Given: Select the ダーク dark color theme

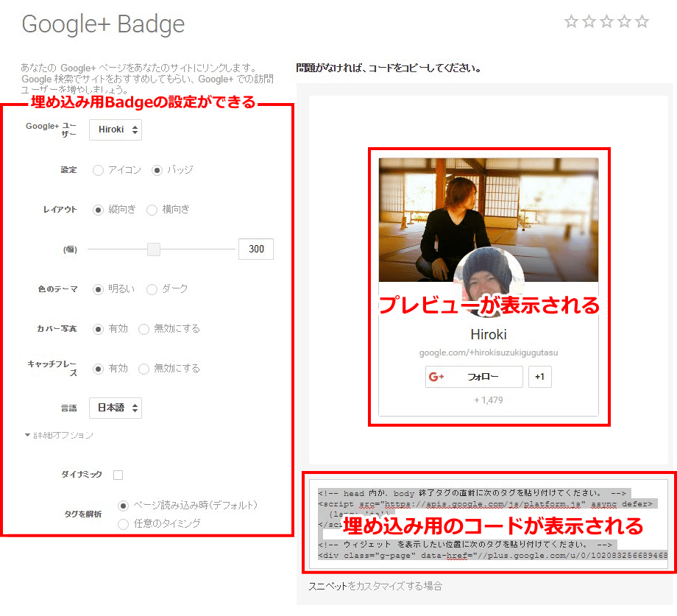Looking at the screenshot, I should [152, 289].
